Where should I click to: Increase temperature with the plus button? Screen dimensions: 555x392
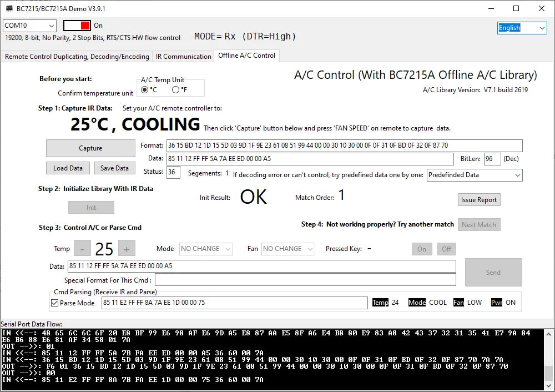point(127,249)
